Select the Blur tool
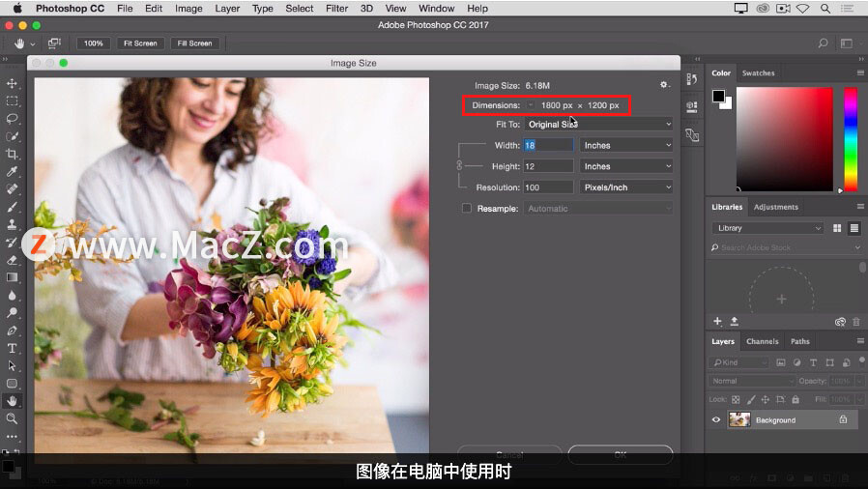 [x=12, y=296]
